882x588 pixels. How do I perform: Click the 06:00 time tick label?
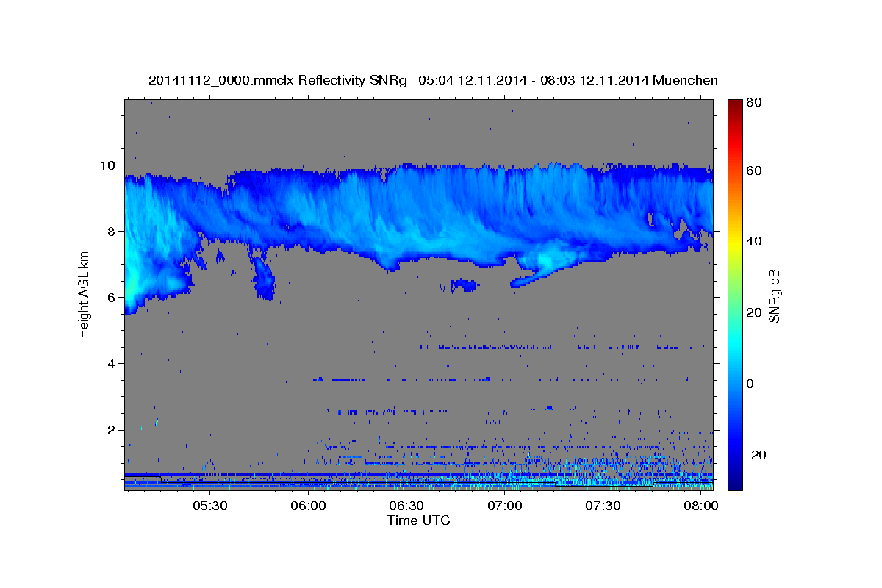click(x=308, y=506)
